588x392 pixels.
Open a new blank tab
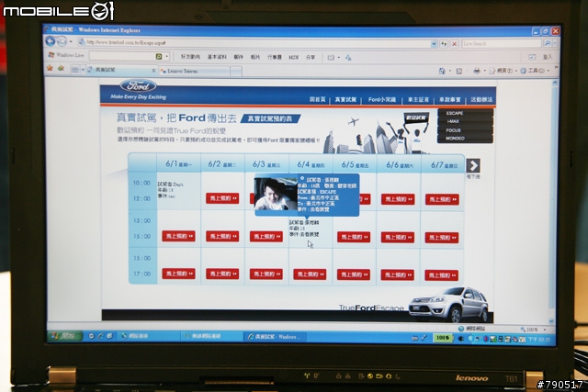236,72
